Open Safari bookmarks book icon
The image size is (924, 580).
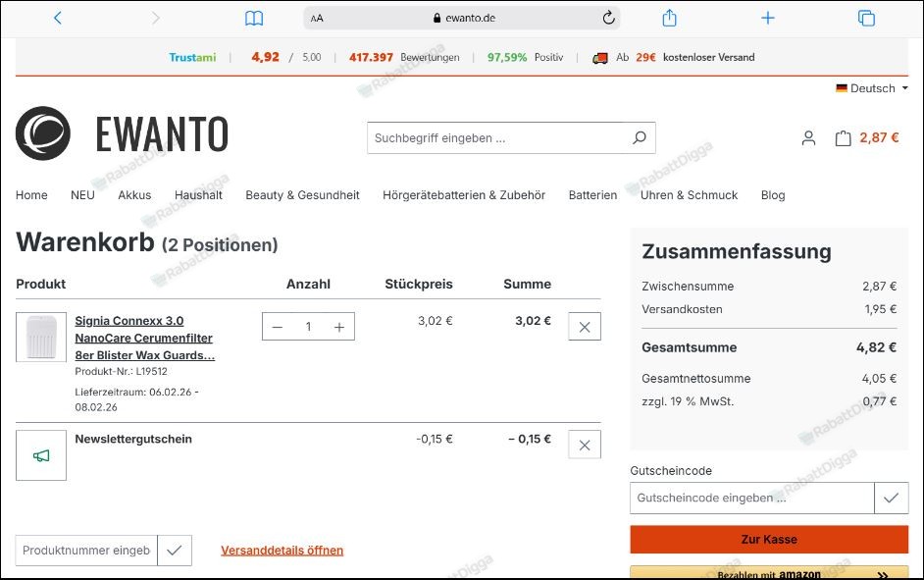[254, 19]
